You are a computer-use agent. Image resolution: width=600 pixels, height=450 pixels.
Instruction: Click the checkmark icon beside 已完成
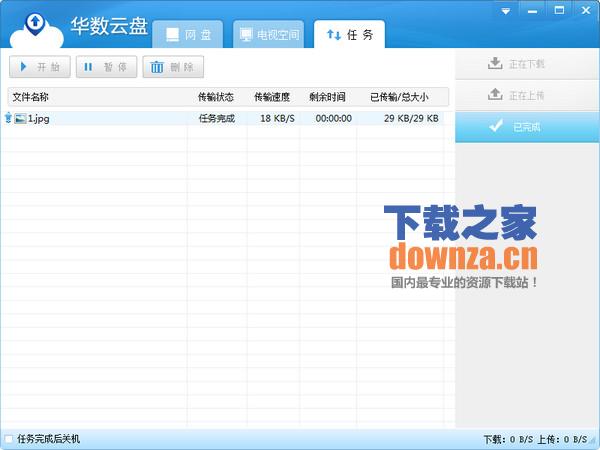pyautogui.click(x=496, y=125)
